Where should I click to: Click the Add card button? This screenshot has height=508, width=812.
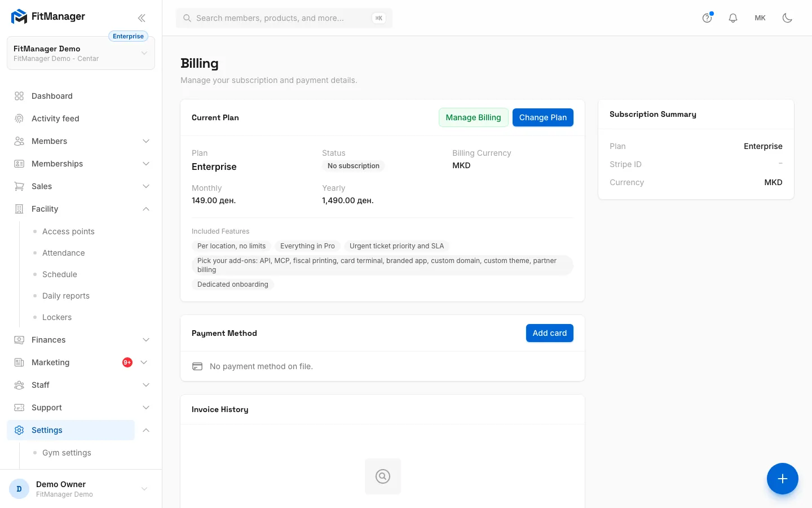[550, 333]
